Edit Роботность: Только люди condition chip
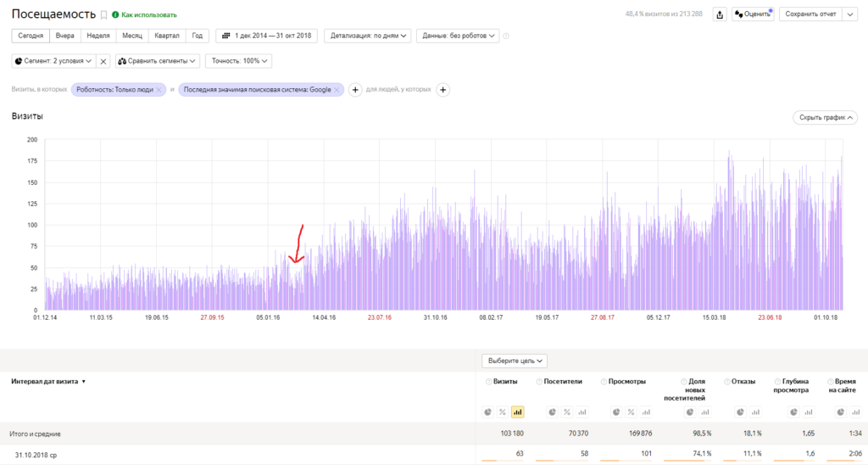This screenshot has height=465, width=868. coord(114,90)
